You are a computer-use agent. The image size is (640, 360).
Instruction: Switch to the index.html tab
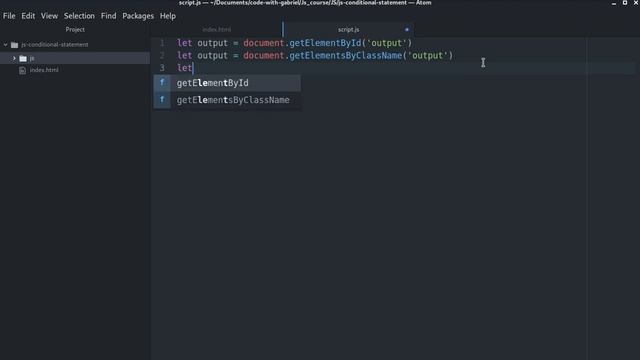coord(217,29)
